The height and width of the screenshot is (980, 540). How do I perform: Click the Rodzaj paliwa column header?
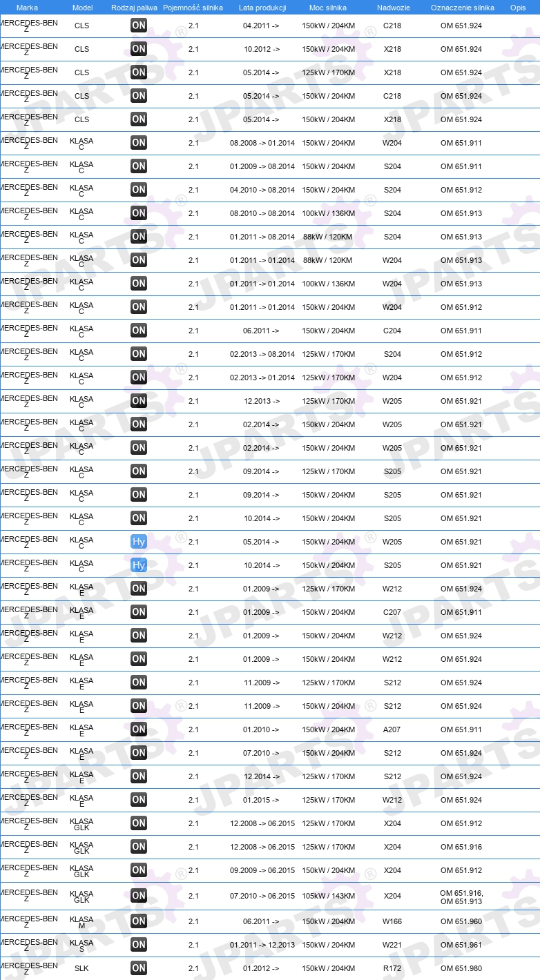pos(134,8)
